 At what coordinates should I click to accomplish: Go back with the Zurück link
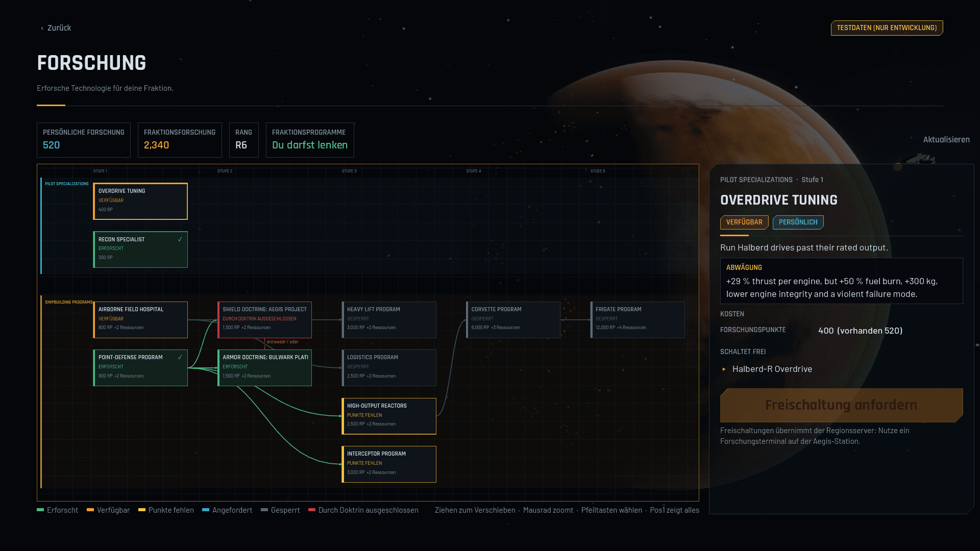click(x=56, y=28)
